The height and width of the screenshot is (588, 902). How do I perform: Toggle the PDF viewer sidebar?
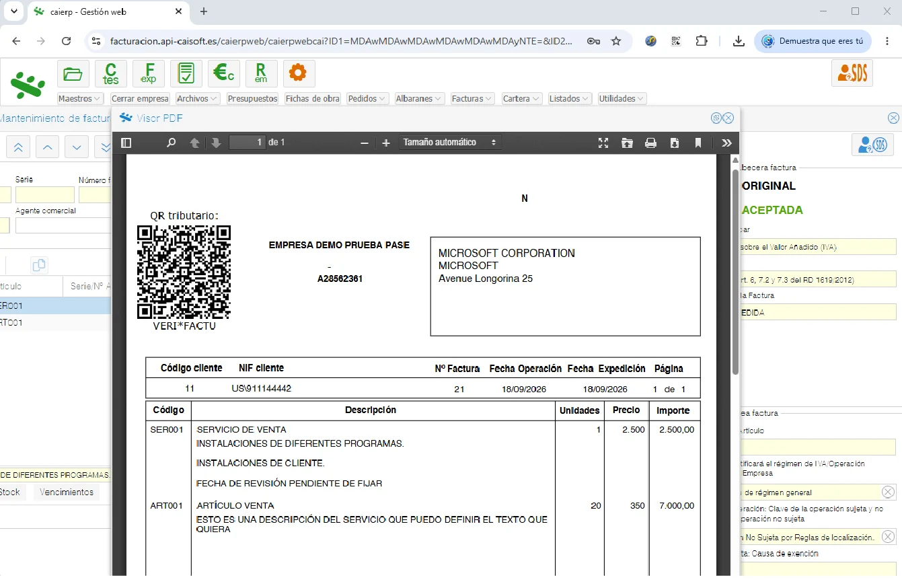pos(126,143)
